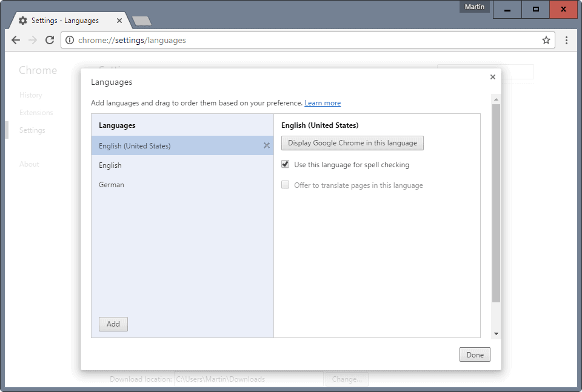Remove English (United States) with the X icon
The width and height of the screenshot is (582, 392).
(x=266, y=145)
